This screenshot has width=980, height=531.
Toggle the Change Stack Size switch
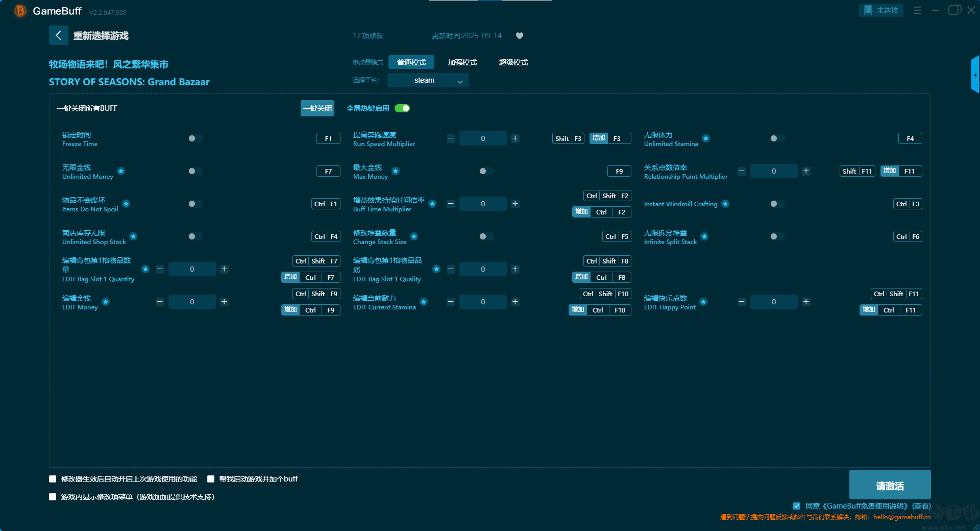(486, 236)
